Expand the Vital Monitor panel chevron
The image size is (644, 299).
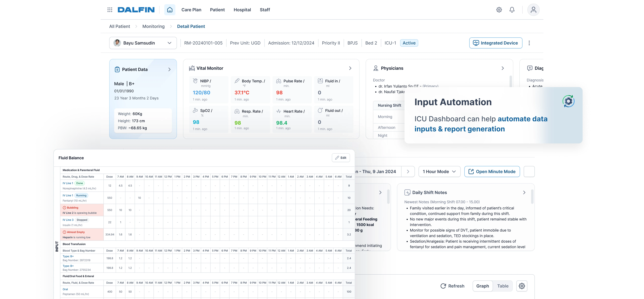pyautogui.click(x=350, y=68)
